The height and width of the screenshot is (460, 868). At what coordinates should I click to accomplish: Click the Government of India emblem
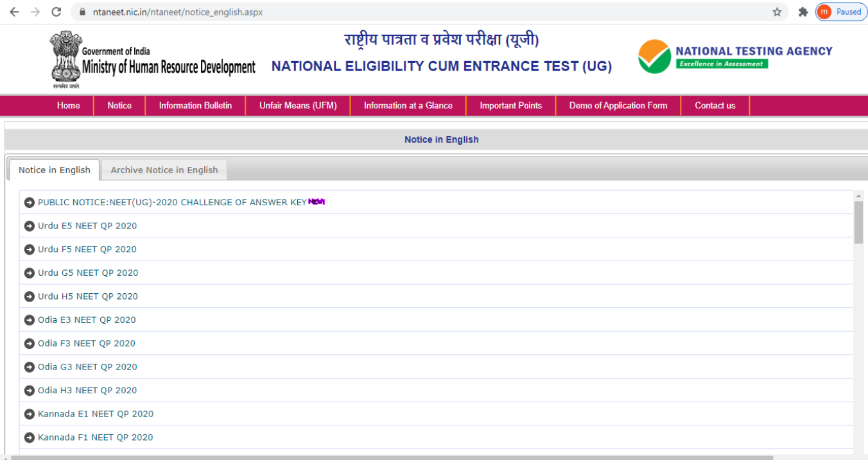coord(65,58)
